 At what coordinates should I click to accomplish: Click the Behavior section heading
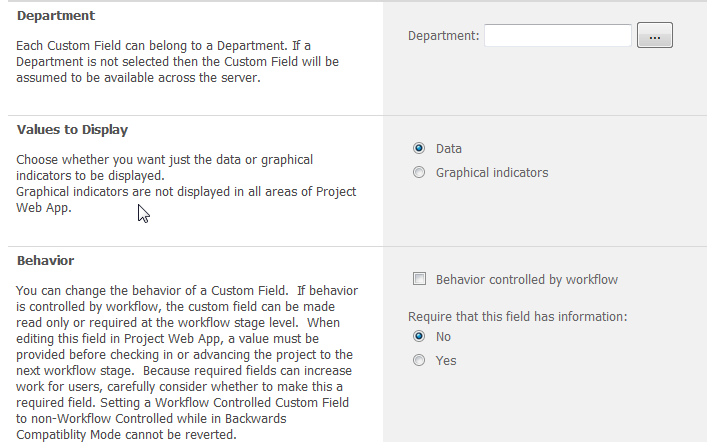45,261
